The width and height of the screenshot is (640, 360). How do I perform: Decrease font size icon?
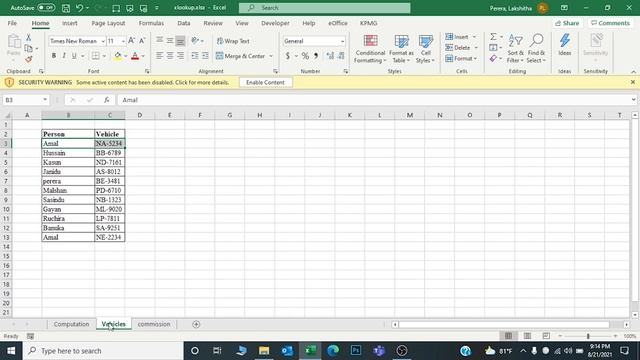coord(142,41)
